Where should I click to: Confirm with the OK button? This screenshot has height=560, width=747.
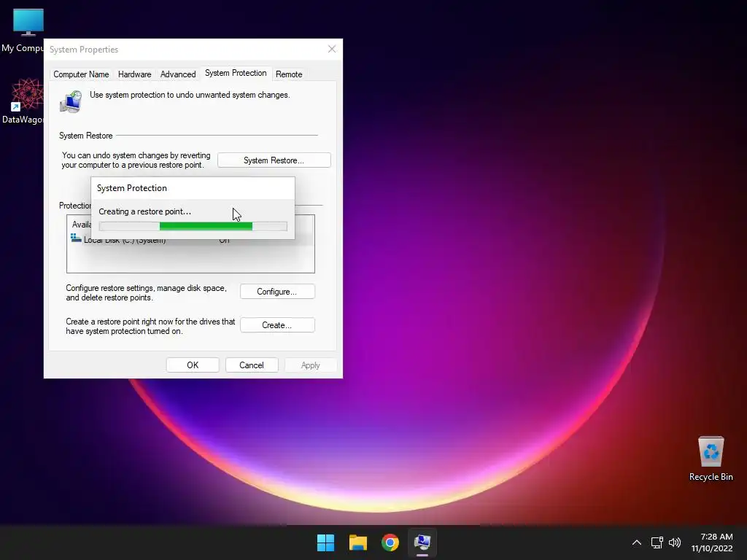(x=193, y=365)
